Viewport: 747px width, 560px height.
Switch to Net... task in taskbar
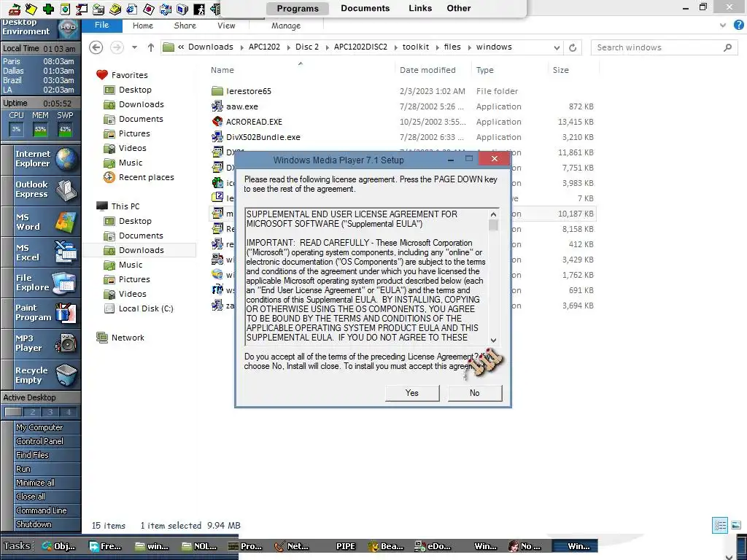[291, 546]
